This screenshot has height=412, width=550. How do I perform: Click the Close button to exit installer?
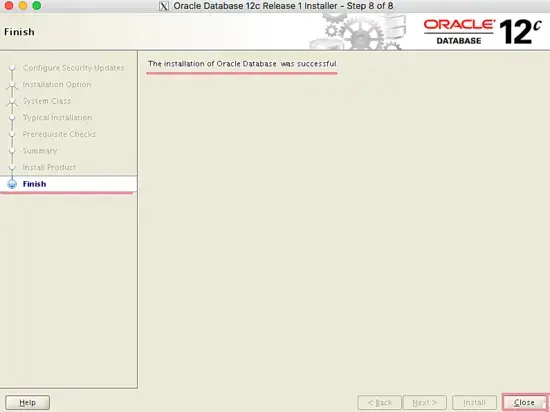click(524, 402)
